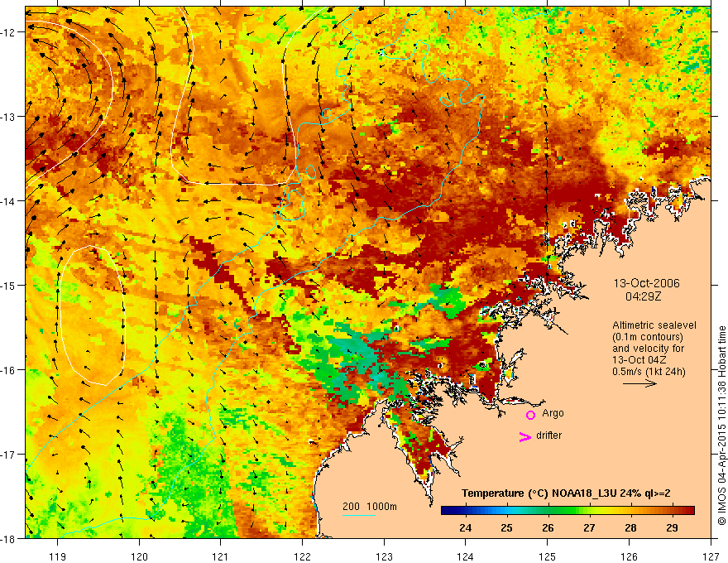728x563 pixels.
Task: Click the '13-Oct-2006' date text
Action: point(647,283)
